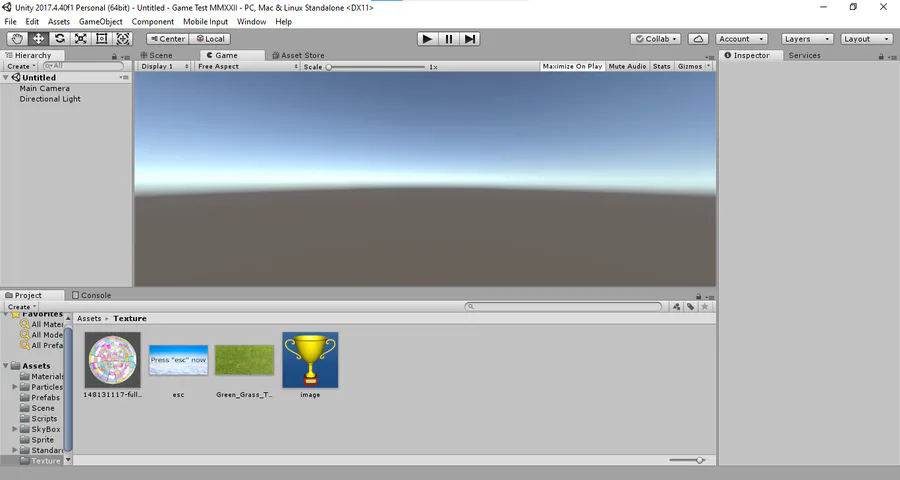Screen dimensions: 900x480
Task: Open the search by type filter
Action: (677, 307)
